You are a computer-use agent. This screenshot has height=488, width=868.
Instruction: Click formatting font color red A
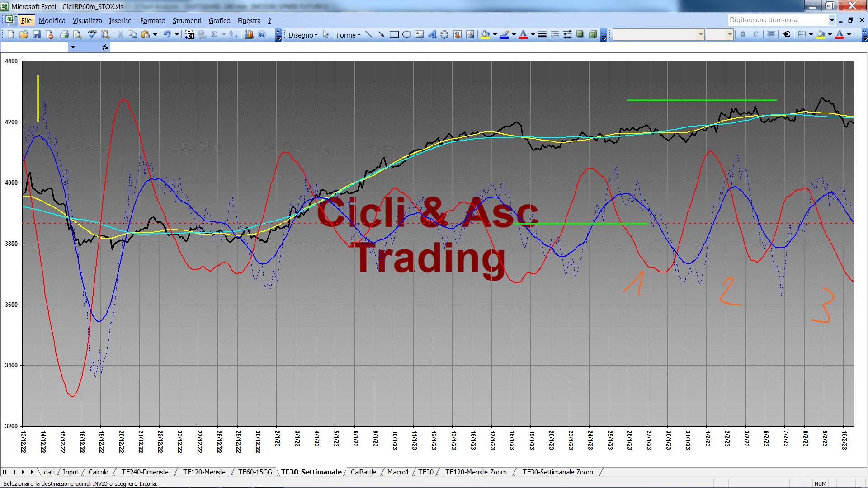click(x=840, y=34)
